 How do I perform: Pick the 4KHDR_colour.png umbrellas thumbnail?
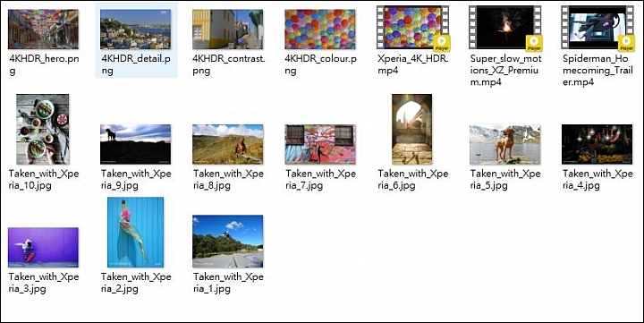[320, 30]
